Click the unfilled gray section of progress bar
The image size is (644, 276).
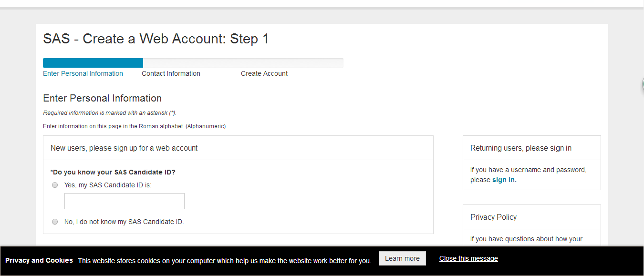click(243, 63)
